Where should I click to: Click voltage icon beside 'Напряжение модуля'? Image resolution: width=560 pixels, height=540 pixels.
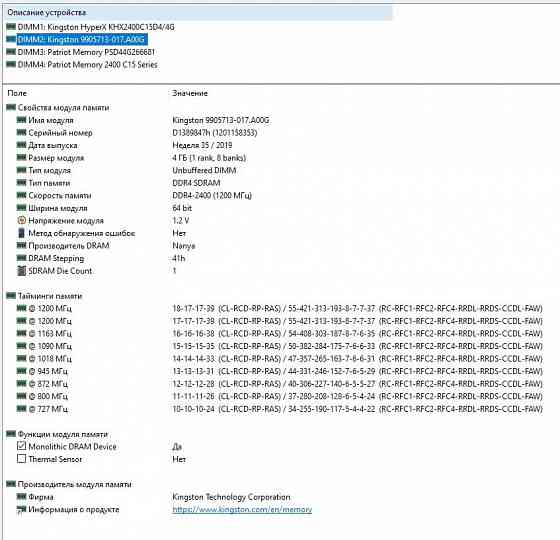pos(21,220)
